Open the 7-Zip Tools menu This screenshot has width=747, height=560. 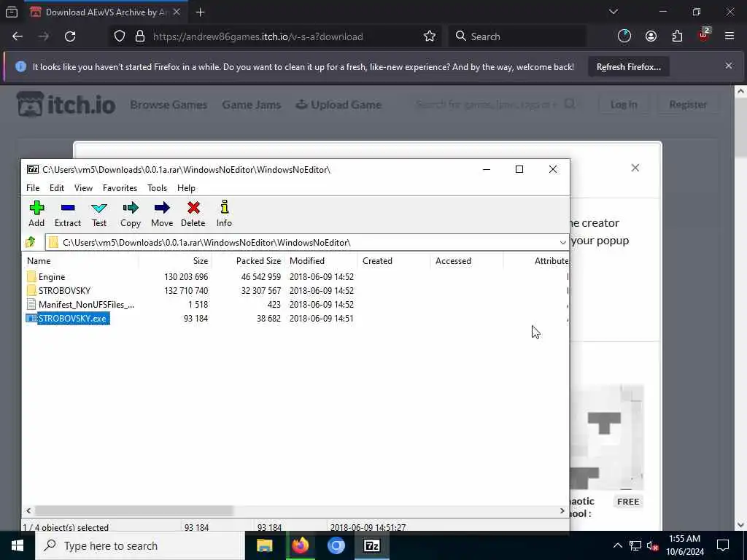[158, 188]
